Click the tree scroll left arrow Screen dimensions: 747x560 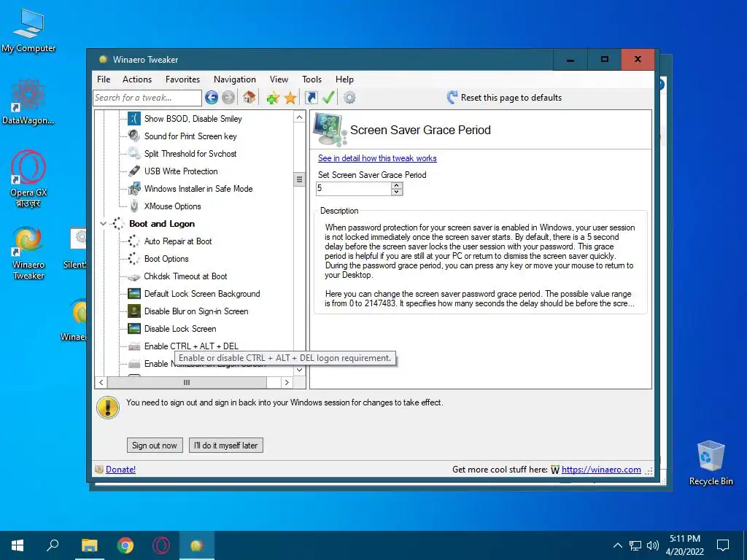click(101, 382)
